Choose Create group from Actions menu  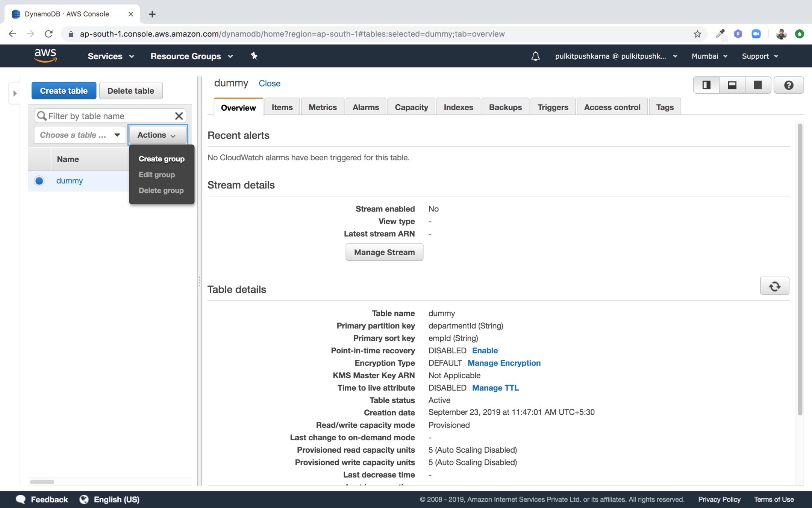(161, 159)
